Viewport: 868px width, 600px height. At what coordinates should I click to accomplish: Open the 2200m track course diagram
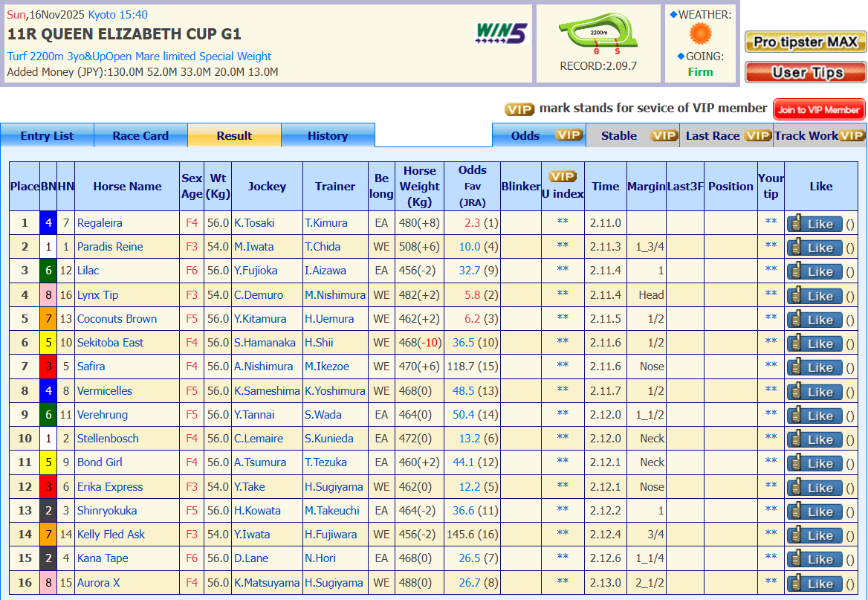tap(597, 33)
